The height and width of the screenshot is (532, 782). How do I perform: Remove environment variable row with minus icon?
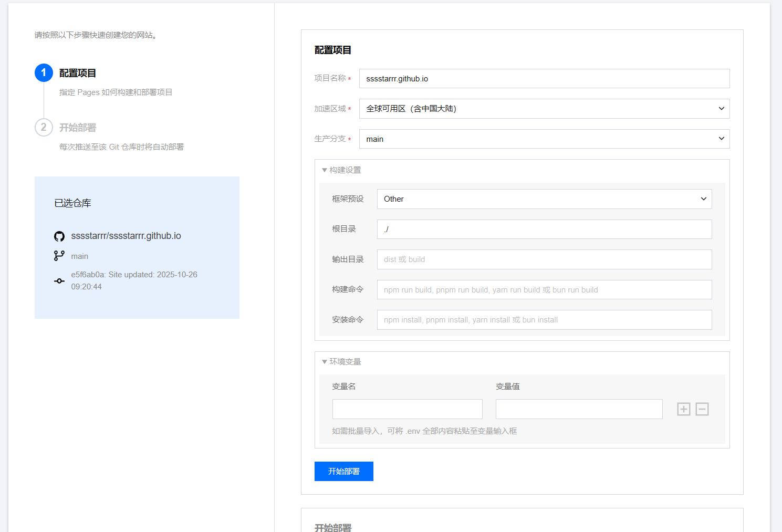702,409
